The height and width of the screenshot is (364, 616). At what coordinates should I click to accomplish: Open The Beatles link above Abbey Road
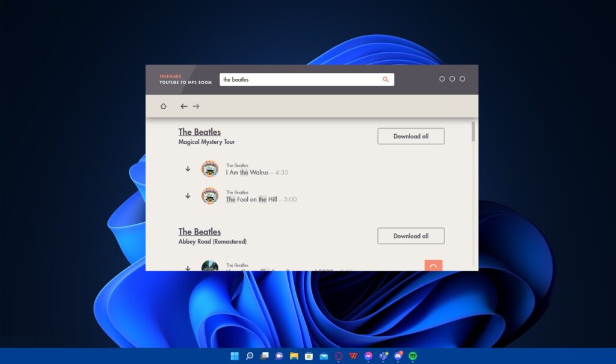(x=200, y=232)
